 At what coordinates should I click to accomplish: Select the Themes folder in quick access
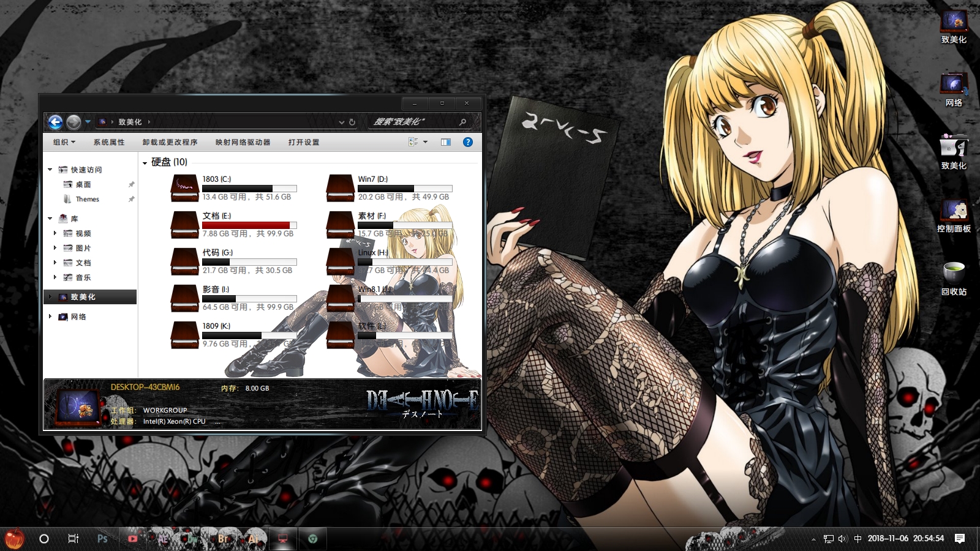(87, 199)
